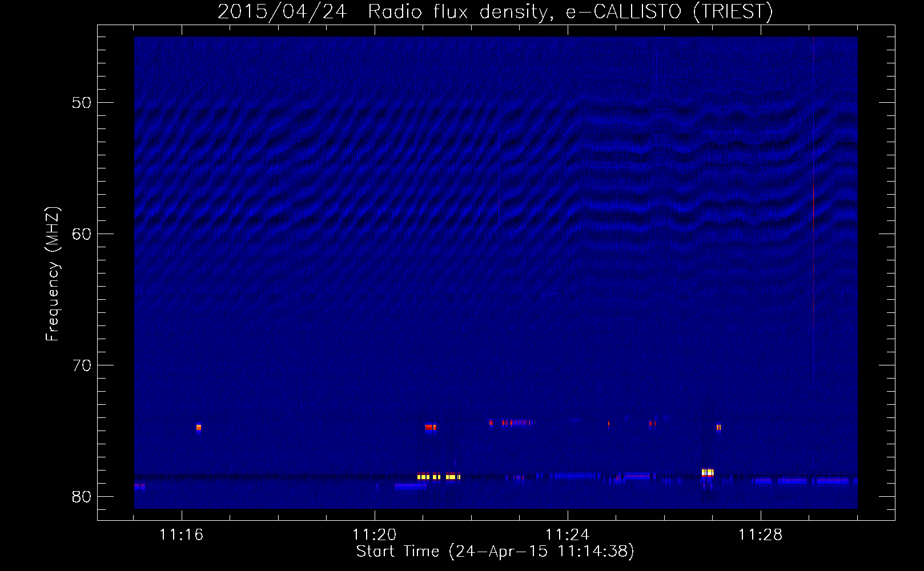
Task: Click the "Frequency (MHZ)" y-axis label
Action: [x=53, y=274]
